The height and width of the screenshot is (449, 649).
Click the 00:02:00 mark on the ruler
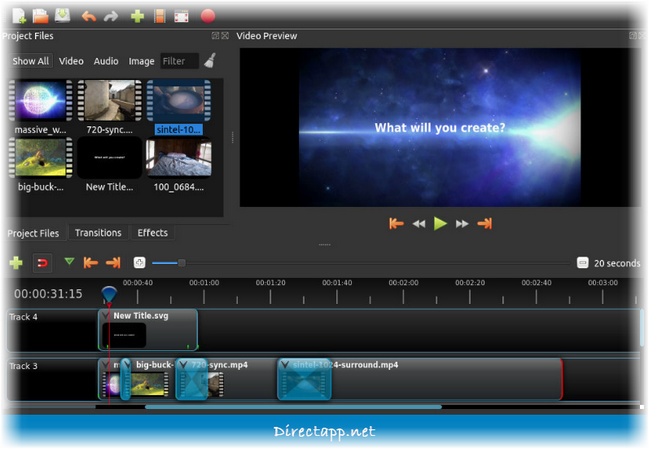point(403,283)
